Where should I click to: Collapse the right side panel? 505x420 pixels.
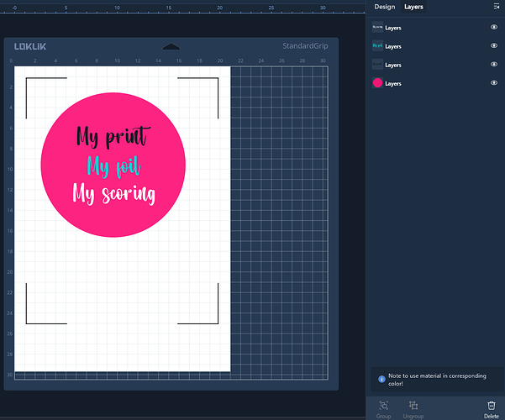[496, 7]
